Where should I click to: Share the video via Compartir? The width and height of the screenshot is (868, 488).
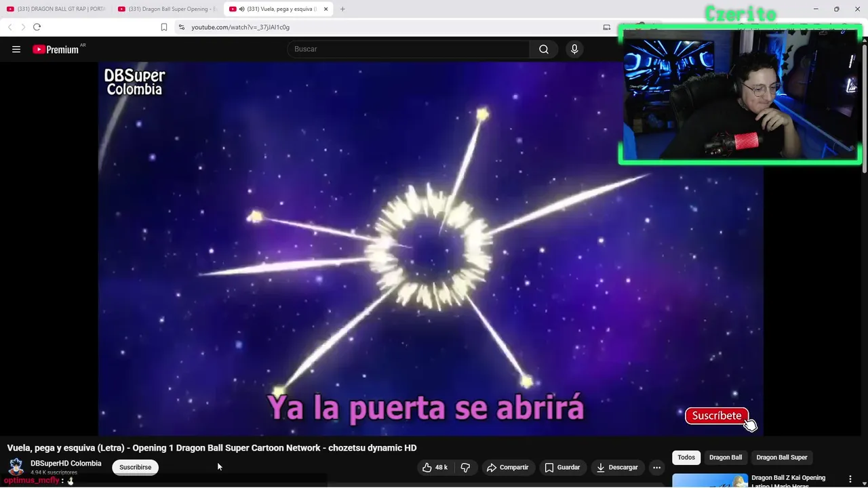[507, 468]
